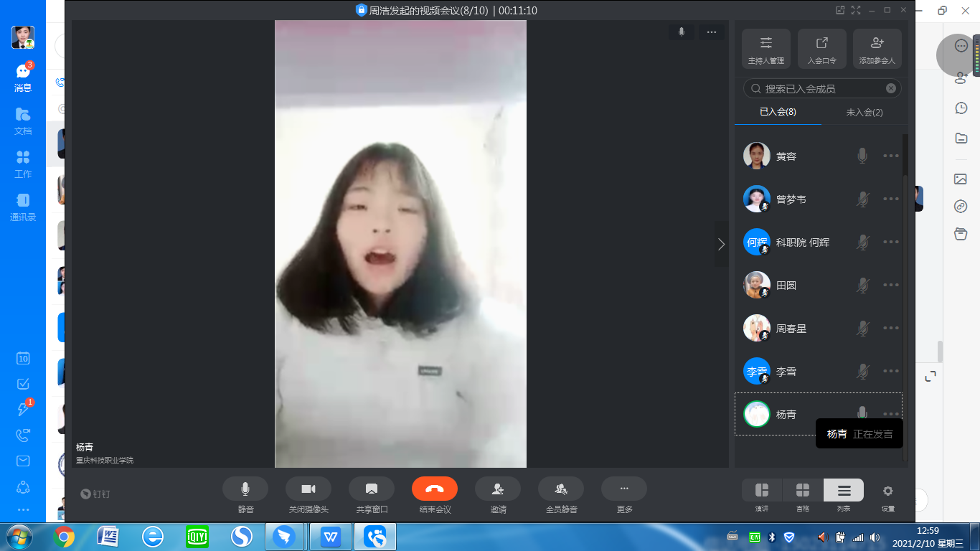Switch to 未入会(2) tab
This screenshot has width=980, height=551.
pos(864,112)
